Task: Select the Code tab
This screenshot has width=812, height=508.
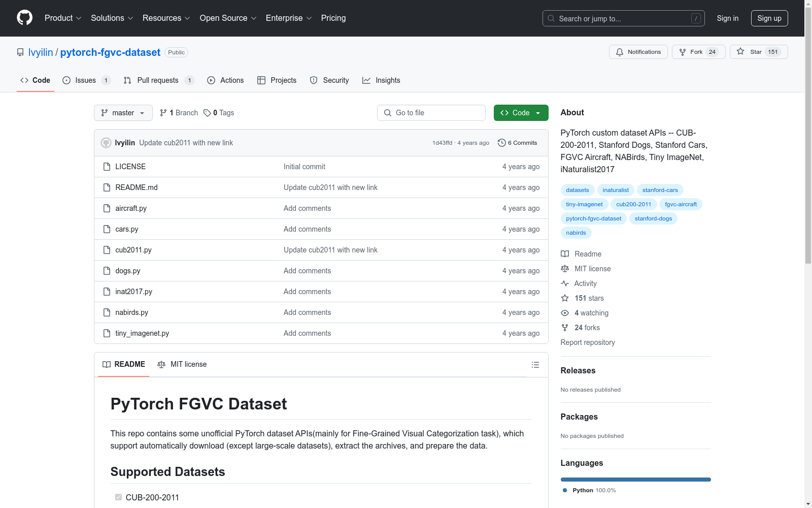Action: (35, 80)
